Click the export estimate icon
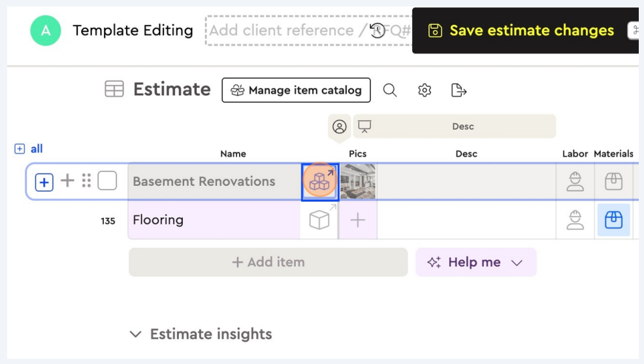Image resolution: width=644 pixels, height=364 pixels. pos(459,91)
